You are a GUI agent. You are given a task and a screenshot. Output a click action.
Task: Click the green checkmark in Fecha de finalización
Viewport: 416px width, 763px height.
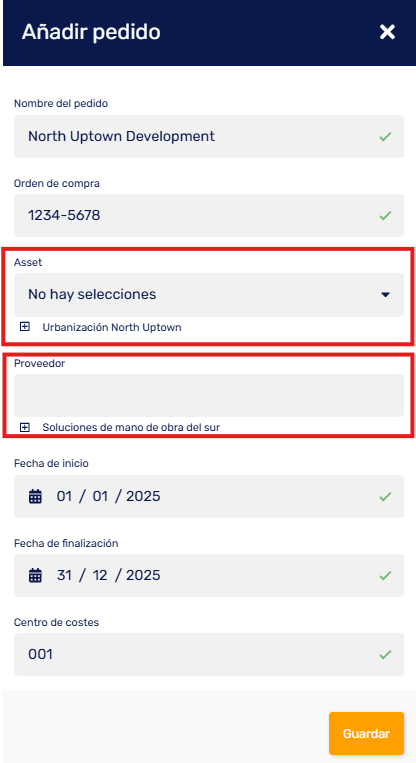[x=385, y=575]
